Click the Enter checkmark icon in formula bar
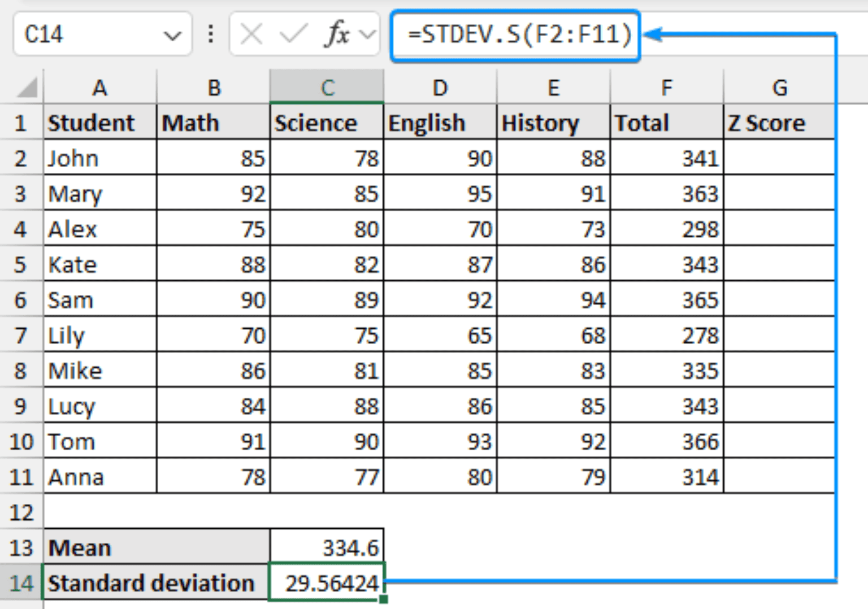 (x=289, y=35)
